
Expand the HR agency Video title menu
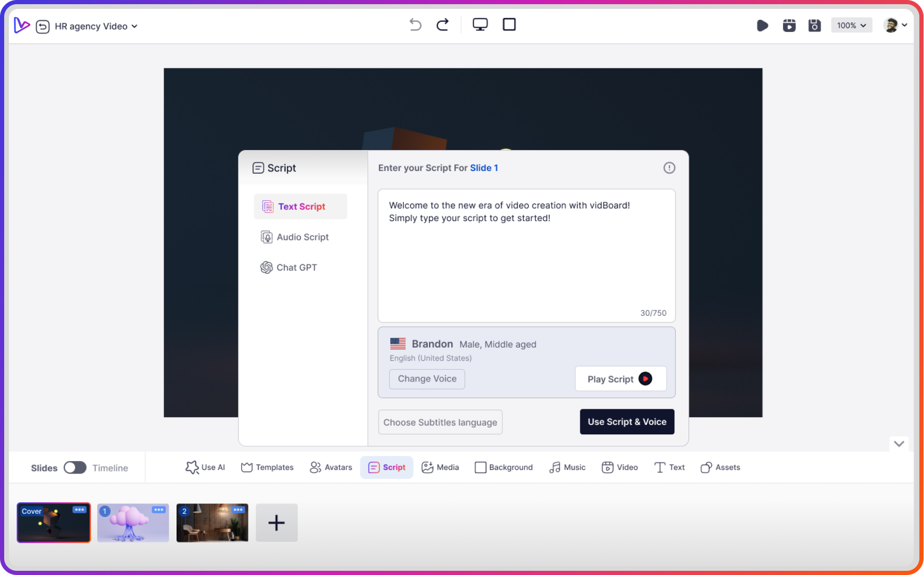[x=134, y=26]
